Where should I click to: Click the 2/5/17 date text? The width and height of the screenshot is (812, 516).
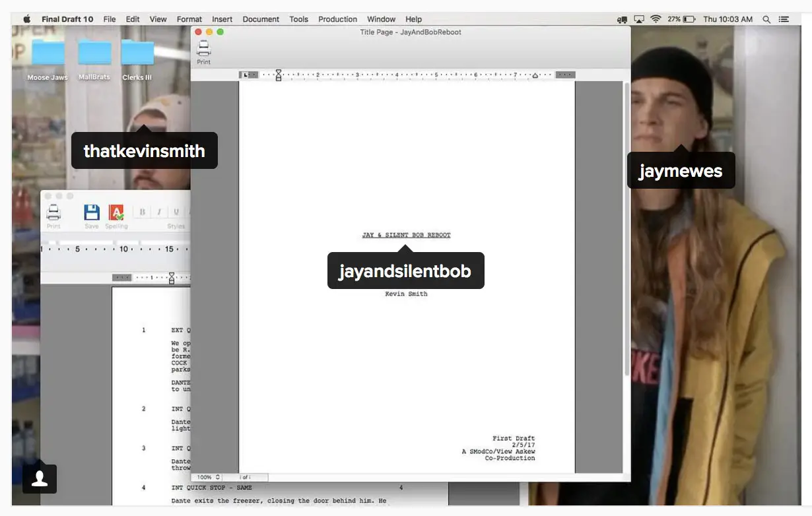point(524,445)
